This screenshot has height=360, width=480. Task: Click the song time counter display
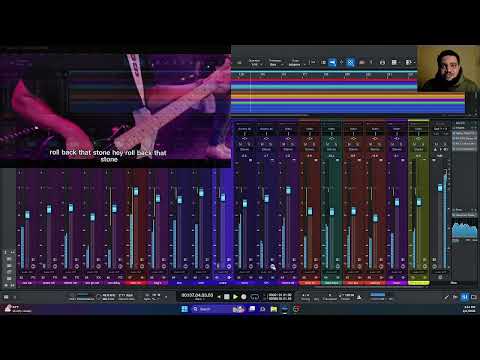coord(197,295)
